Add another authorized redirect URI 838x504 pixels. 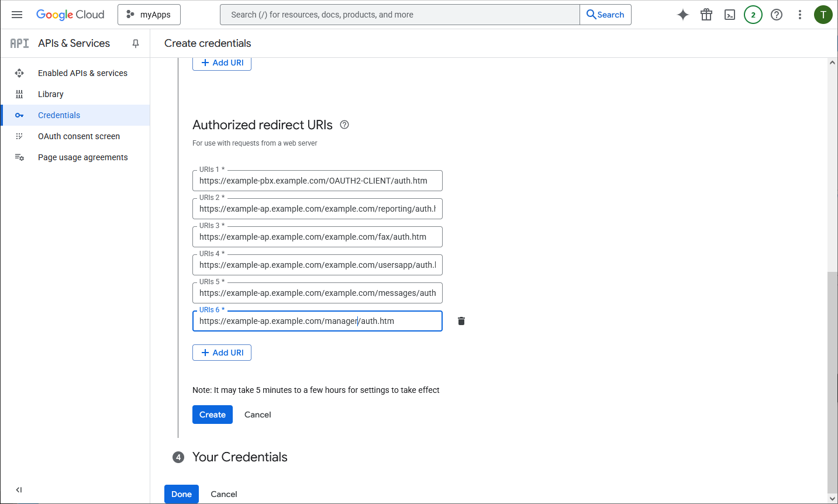[222, 353]
